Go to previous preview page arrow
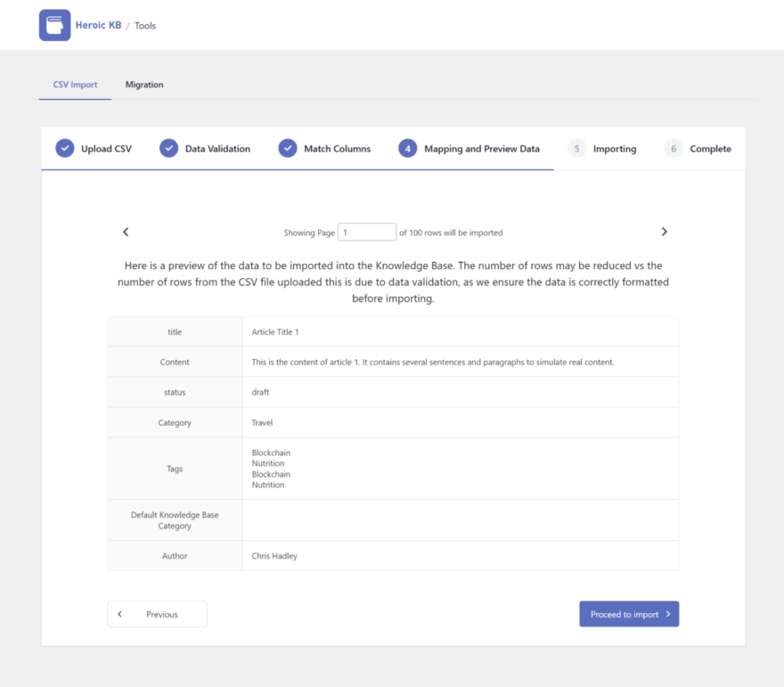 point(126,232)
